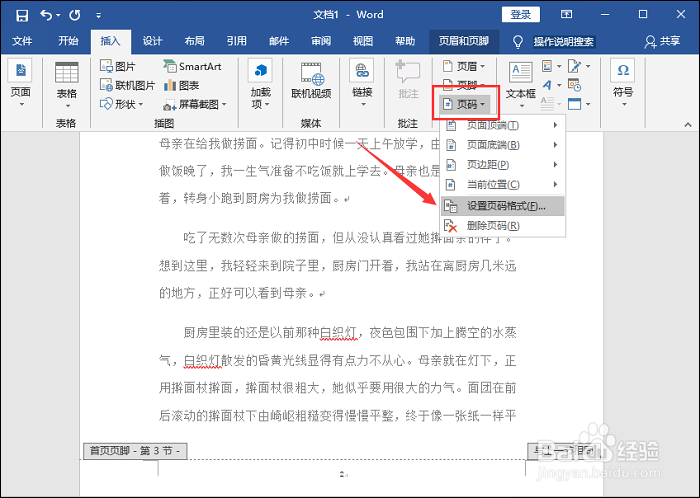Open the 页眉和页脚 contextual tab
The width and height of the screenshot is (700, 498).
[x=464, y=41]
